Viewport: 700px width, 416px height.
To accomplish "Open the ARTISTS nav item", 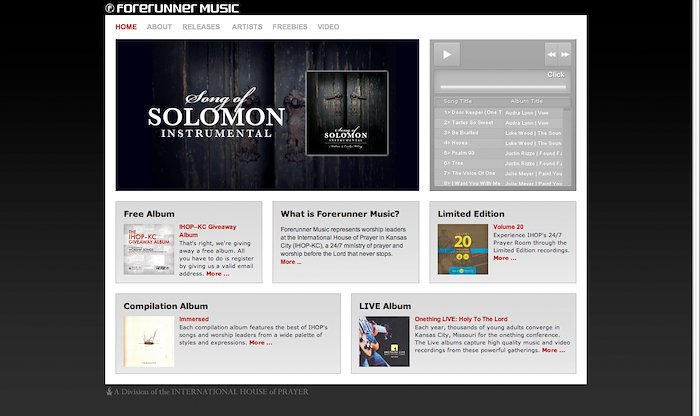I will 247,27.
